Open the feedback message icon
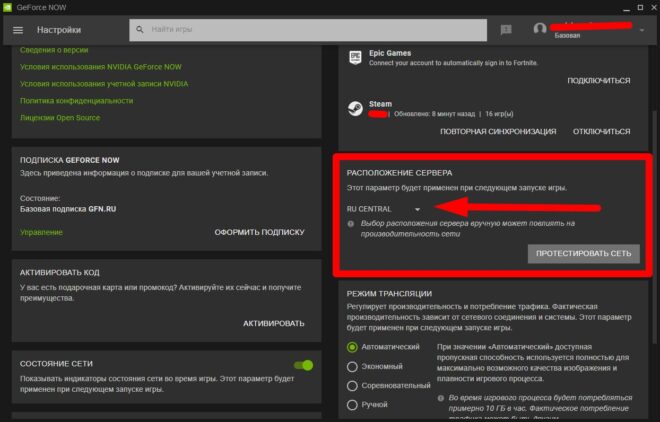The height and width of the screenshot is (422, 660). tap(506, 29)
